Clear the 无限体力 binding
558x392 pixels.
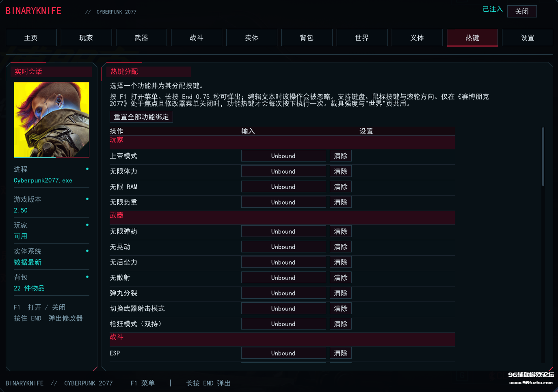point(341,171)
